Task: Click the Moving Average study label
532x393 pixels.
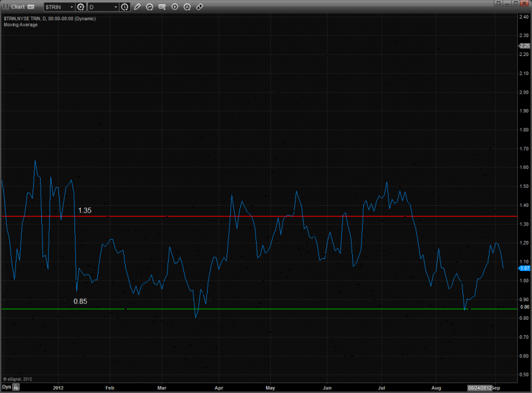Action: pos(20,25)
